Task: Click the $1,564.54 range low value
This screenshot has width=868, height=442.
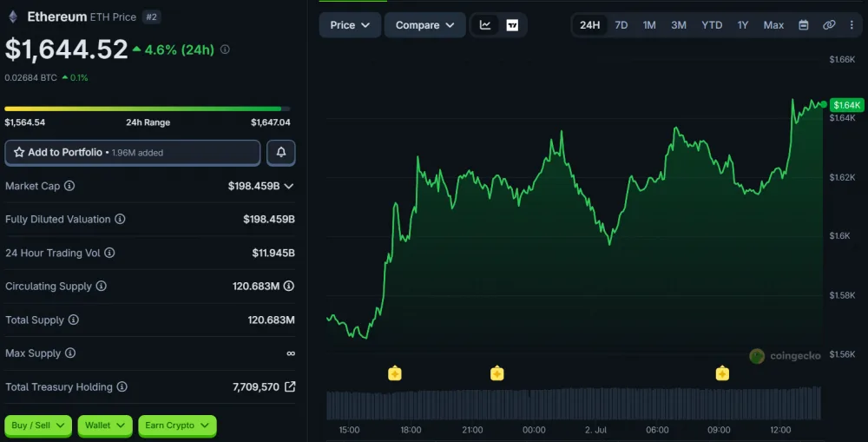Action: click(x=25, y=122)
